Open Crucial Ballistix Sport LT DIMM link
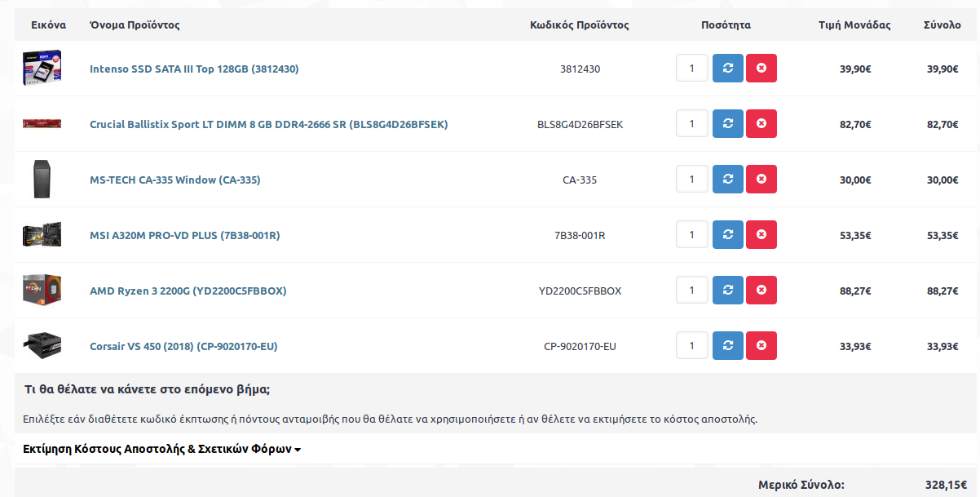This screenshot has height=497, width=980. pos(269,125)
